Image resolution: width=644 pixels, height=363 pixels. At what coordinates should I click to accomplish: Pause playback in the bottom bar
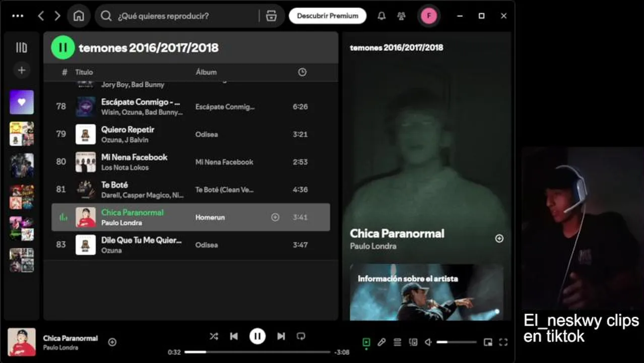pos(257,336)
